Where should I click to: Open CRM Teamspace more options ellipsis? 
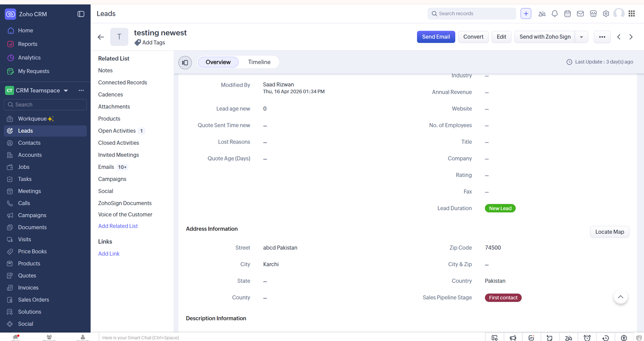tap(81, 90)
